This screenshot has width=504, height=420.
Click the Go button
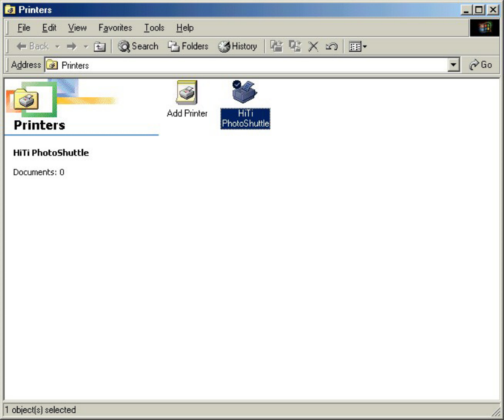pos(480,65)
